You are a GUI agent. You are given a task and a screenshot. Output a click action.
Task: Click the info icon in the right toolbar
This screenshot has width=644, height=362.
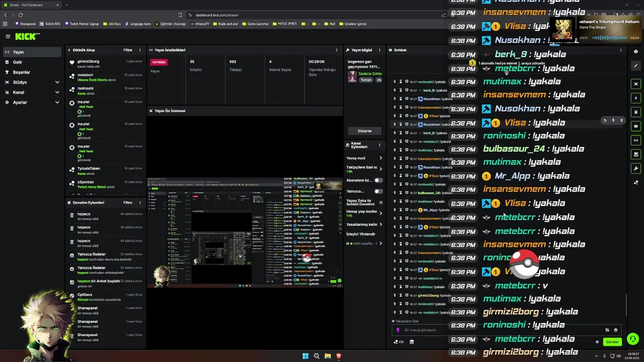(x=636, y=52)
